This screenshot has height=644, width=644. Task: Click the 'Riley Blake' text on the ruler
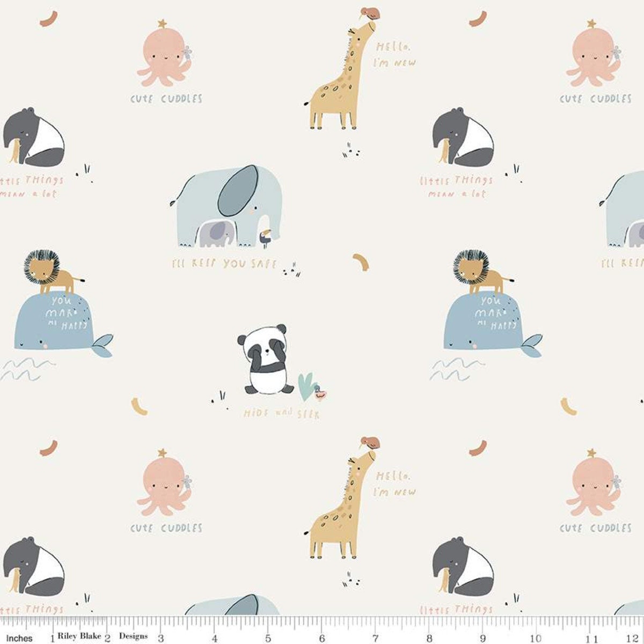(x=83, y=636)
